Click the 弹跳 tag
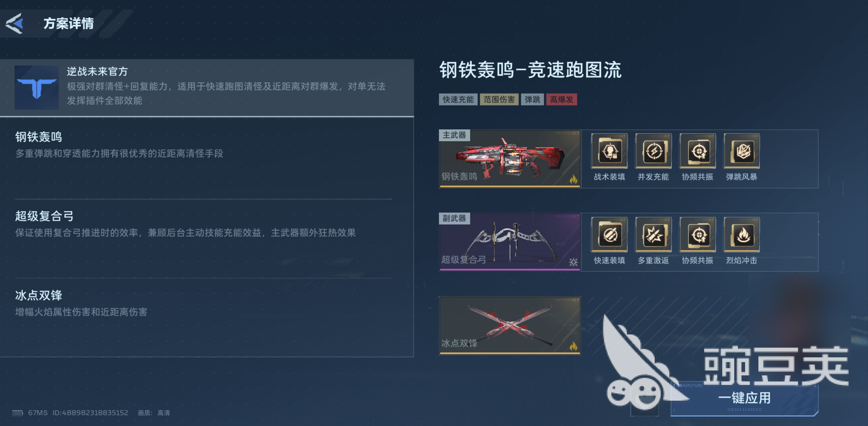868x426 pixels. [x=532, y=99]
